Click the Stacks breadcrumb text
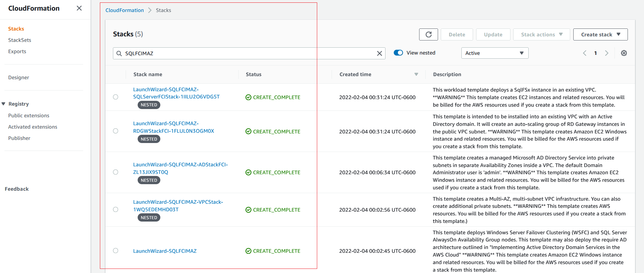This screenshot has height=273, width=644. pos(163,10)
